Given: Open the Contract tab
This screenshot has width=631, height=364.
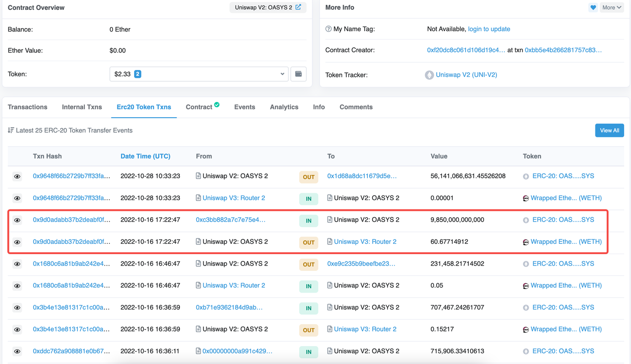Looking at the screenshot, I should click(199, 107).
